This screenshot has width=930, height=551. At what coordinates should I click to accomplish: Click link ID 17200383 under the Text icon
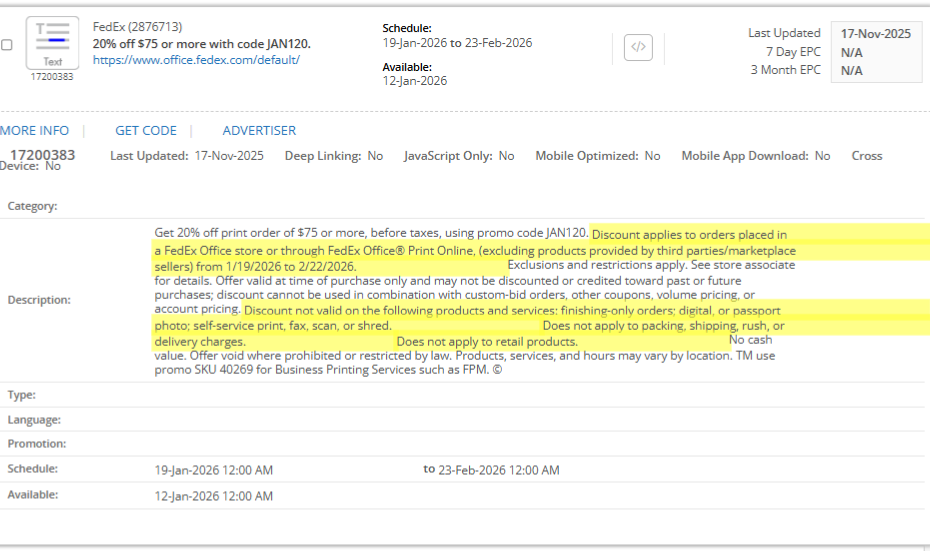coord(51,77)
